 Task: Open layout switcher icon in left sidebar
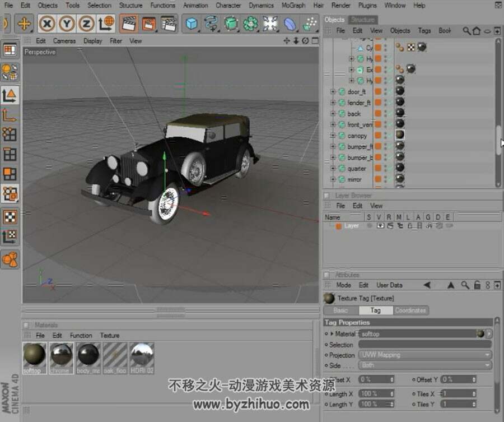coord(10,50)
